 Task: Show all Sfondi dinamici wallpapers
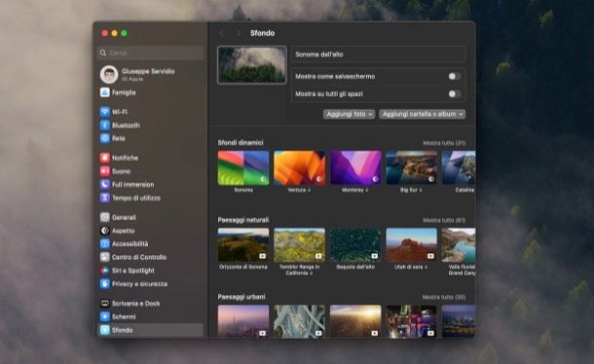[x=444, y=143]
